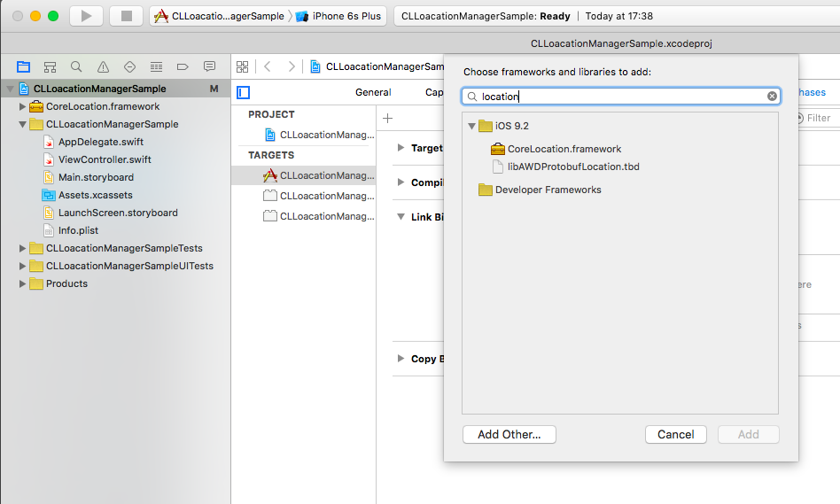The image size is (840, 504).
Task: Collapse the iOS 9.2 folder
Action: tap(472, 127)
